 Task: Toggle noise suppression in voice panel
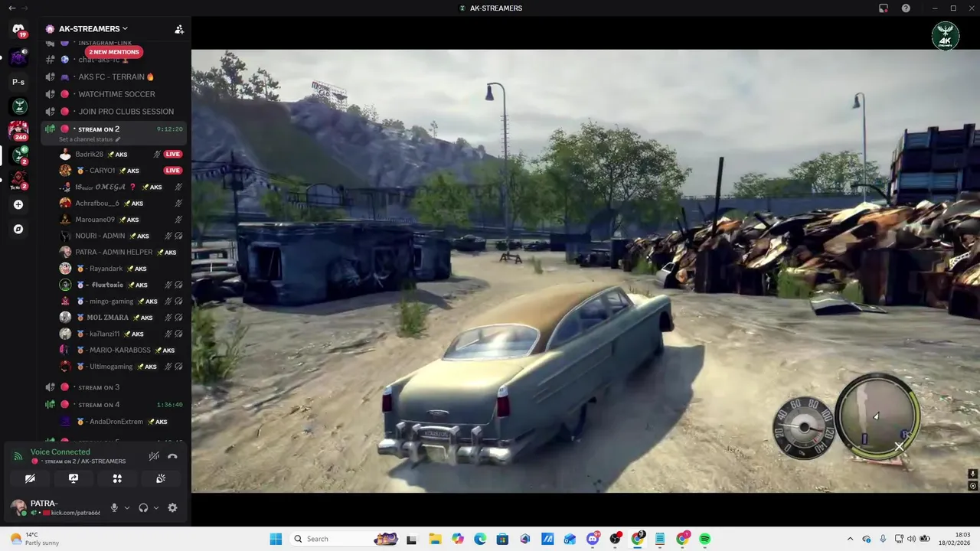(x=154, y=456)
